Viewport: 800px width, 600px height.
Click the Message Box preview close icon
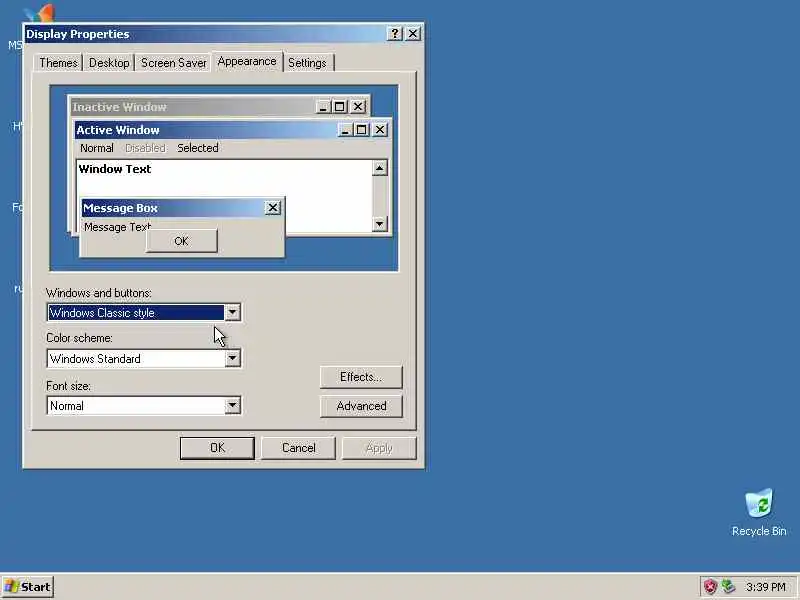pyautogui.click(x=272, y=208)
